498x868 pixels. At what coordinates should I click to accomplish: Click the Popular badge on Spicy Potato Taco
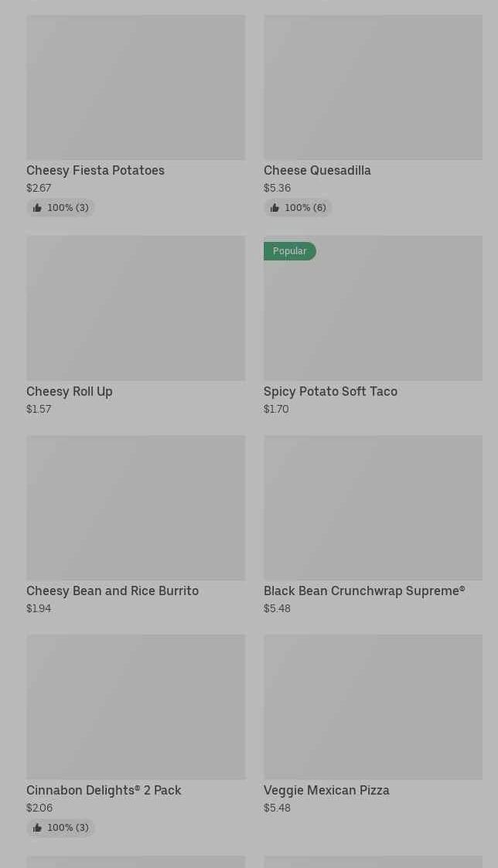pyautogui.click(x=289, y=251)
